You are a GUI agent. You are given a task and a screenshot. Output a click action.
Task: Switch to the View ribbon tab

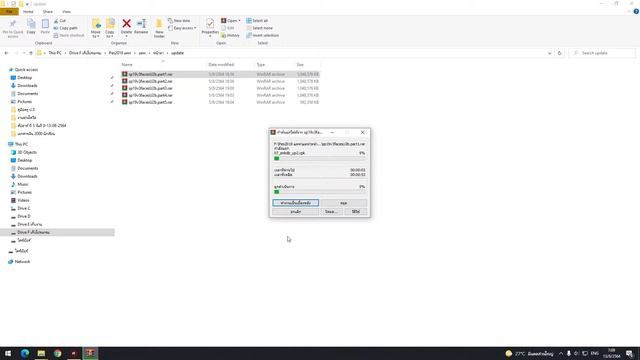[66, 12]
